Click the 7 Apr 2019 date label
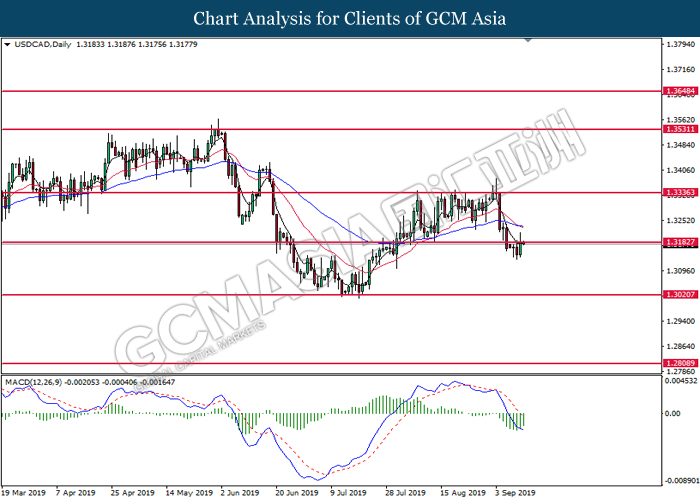Image resolution: width=700 pixels, height=500 pixels. [x=75, y=493]
